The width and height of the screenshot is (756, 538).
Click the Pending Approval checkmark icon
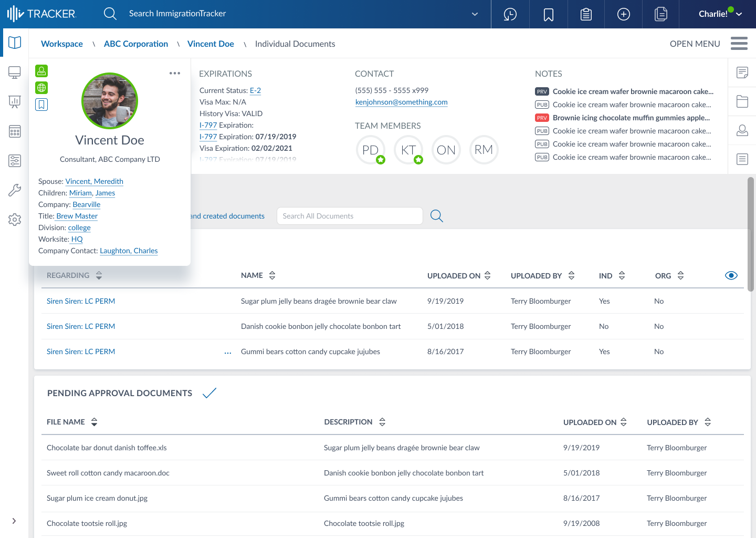[x=209, y=393]
